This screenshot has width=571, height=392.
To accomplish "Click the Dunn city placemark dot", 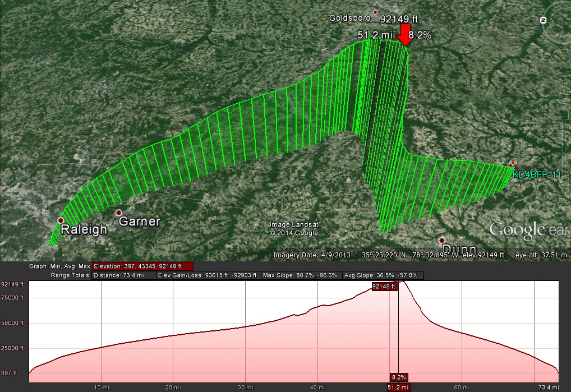I will coord(442,240).
